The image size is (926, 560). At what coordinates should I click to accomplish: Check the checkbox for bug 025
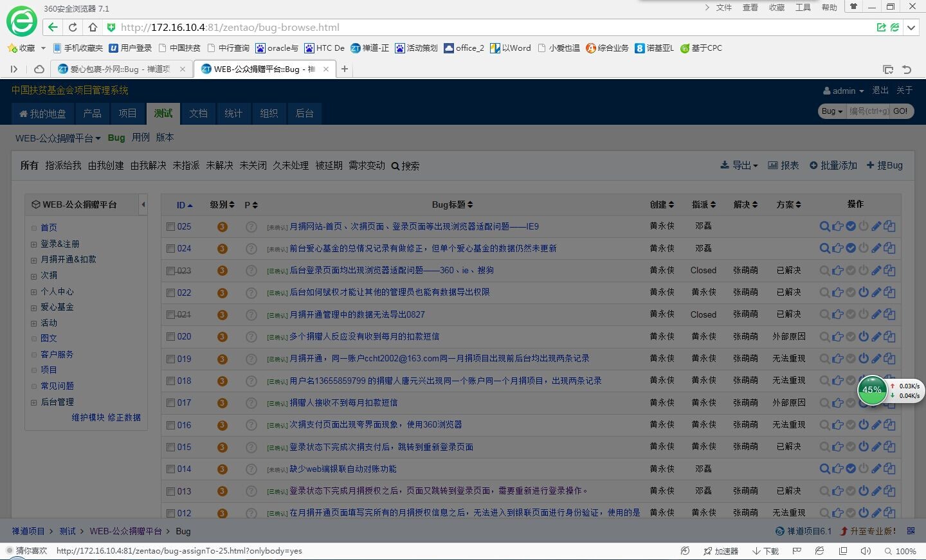[x=170, y=226]
